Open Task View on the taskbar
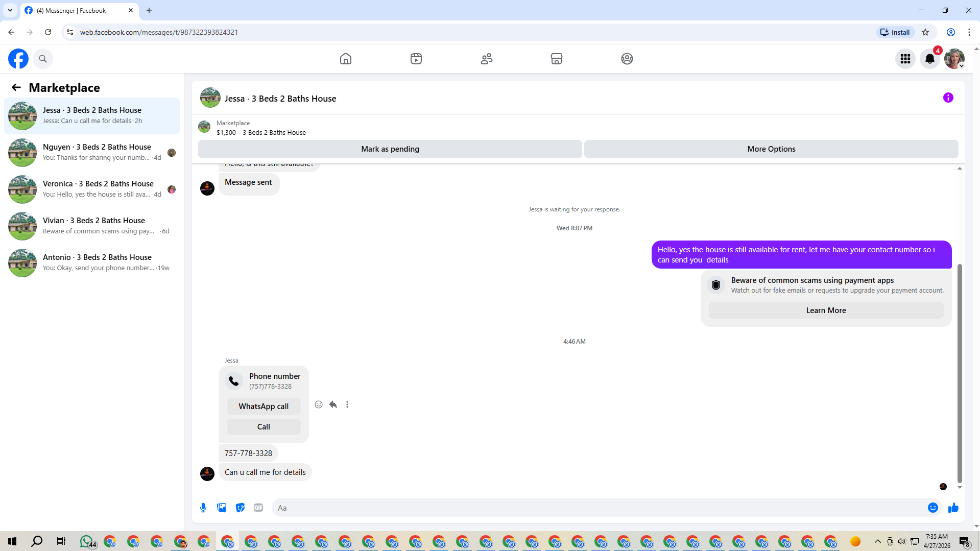 [x=61, y=541]
